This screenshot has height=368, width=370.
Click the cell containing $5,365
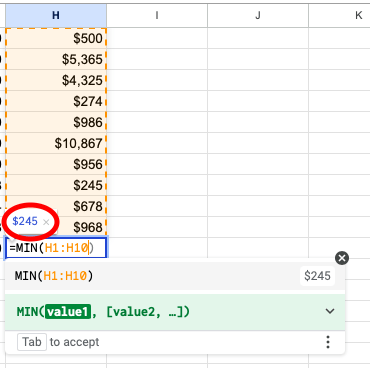[56, 59]
